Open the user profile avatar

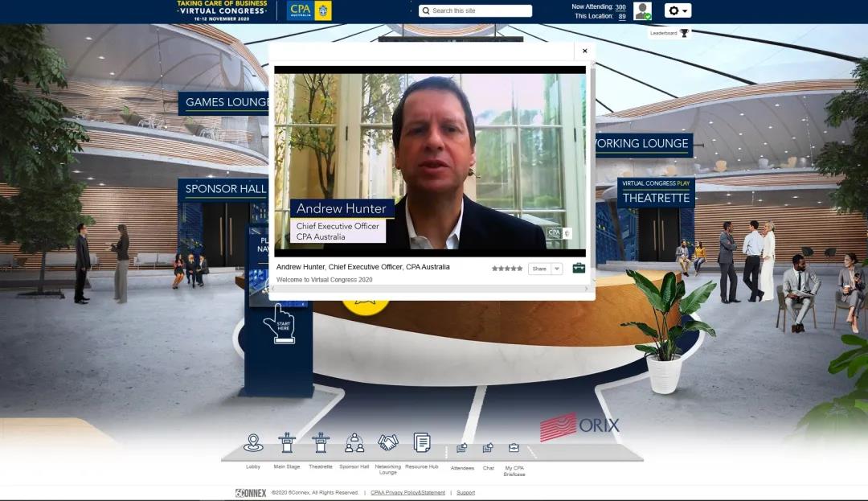click(x=642, y=10)
